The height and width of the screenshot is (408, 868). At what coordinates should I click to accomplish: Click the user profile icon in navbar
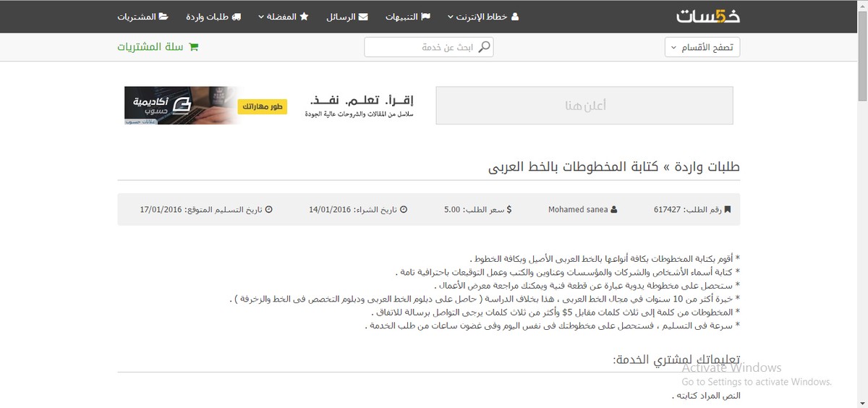tap(515, 17)
